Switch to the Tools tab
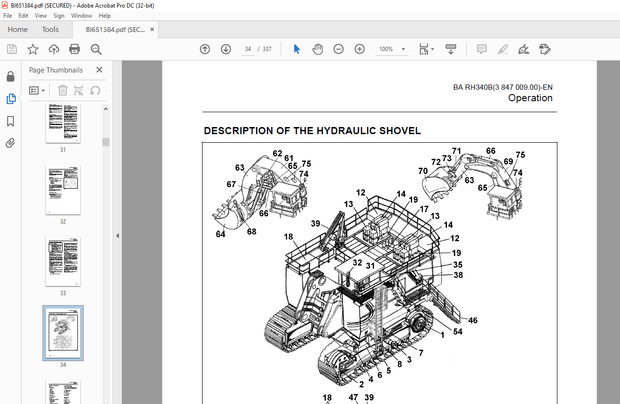The height and width of the screenshot is (404, 620). pos(50,30)
